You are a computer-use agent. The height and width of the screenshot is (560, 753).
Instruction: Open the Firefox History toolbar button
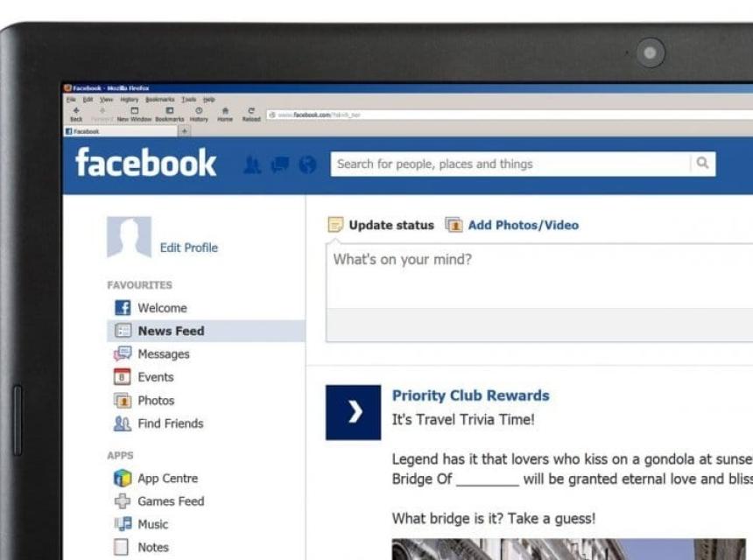click(x=199, y=114)
